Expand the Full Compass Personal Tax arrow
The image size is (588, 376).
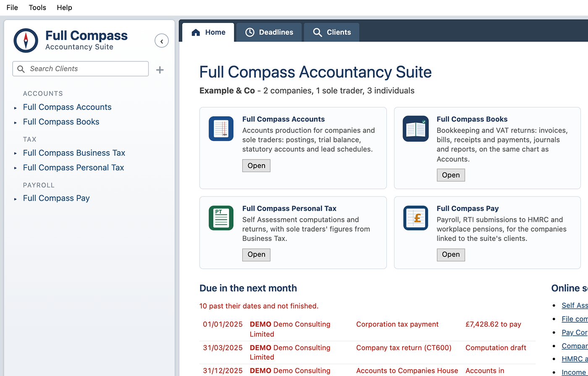pyautogui.click(x=16, y=168)
